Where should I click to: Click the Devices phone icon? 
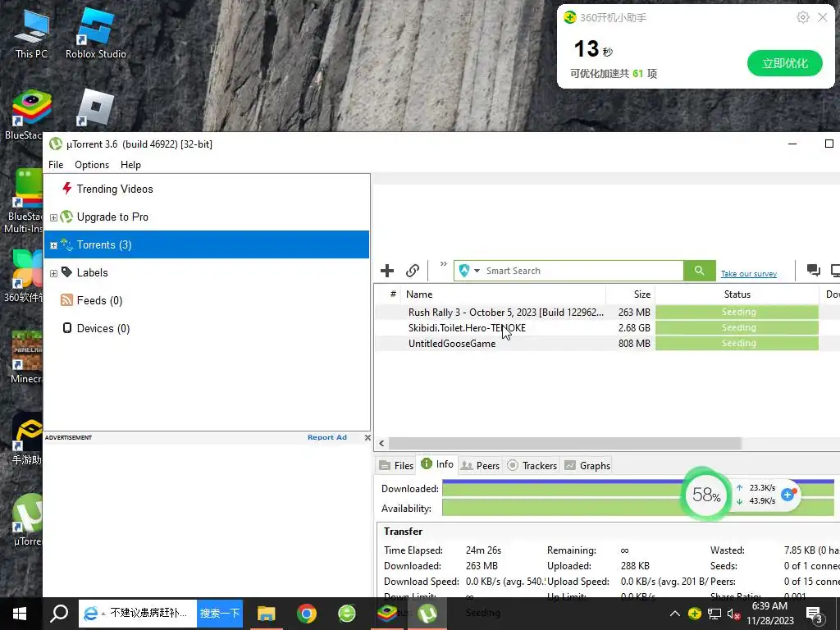[67, 328]
